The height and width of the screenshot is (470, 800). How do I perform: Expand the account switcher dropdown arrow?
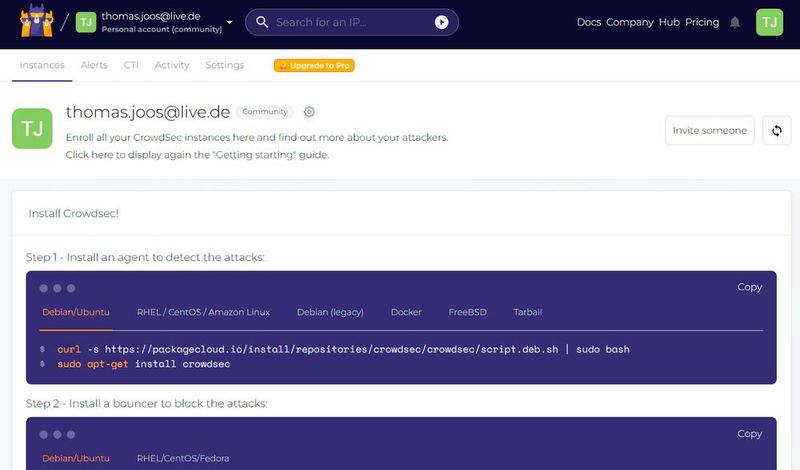230,22
